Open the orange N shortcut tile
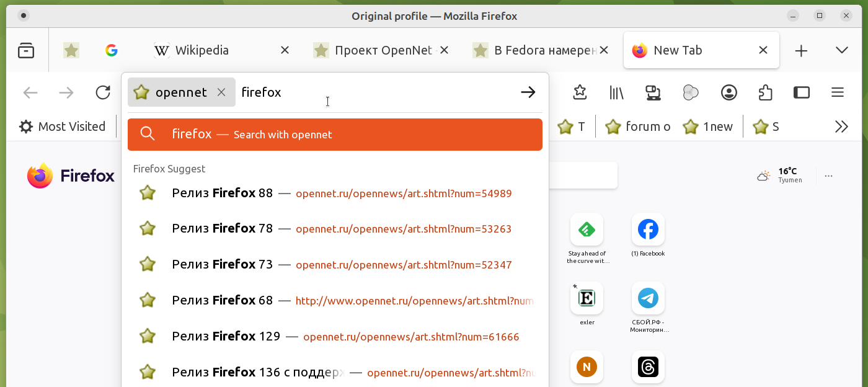This screenshot has height=387, width=868. click(x=587, y=367)
